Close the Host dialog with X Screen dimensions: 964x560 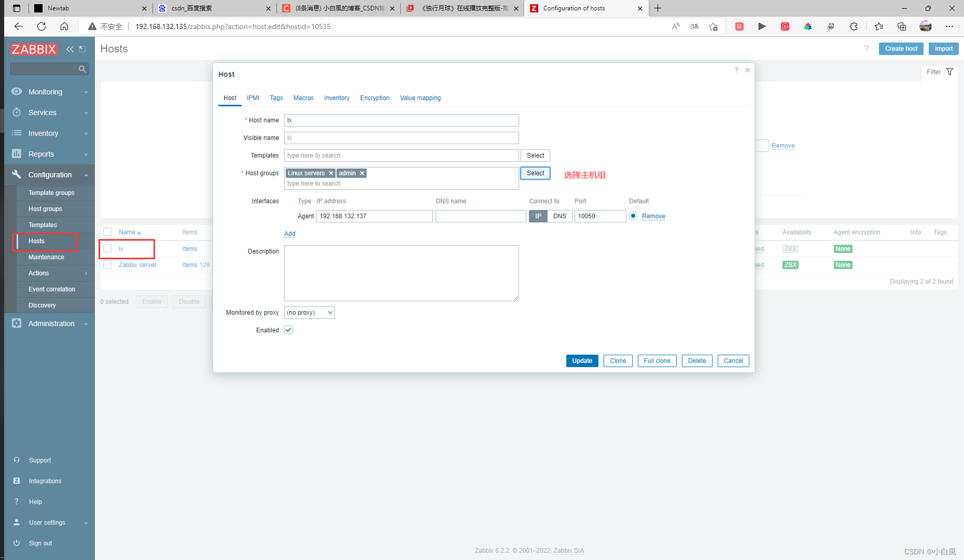(748, 70)
